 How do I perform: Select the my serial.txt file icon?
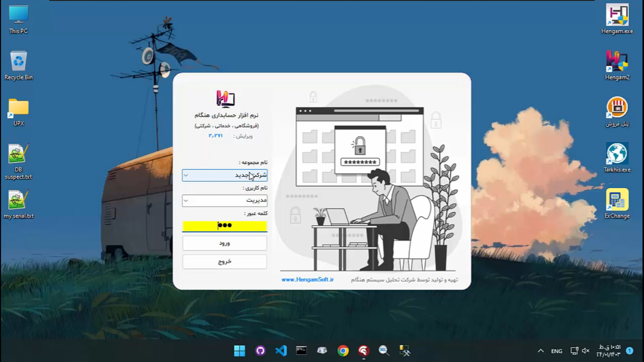click(18, 204)
